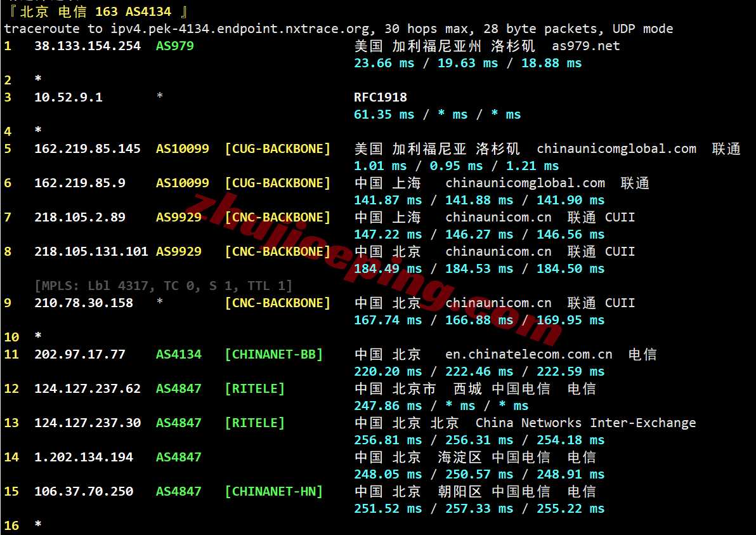
Task: Select the latency value 220.20 ms
Action: coord(388,371)
